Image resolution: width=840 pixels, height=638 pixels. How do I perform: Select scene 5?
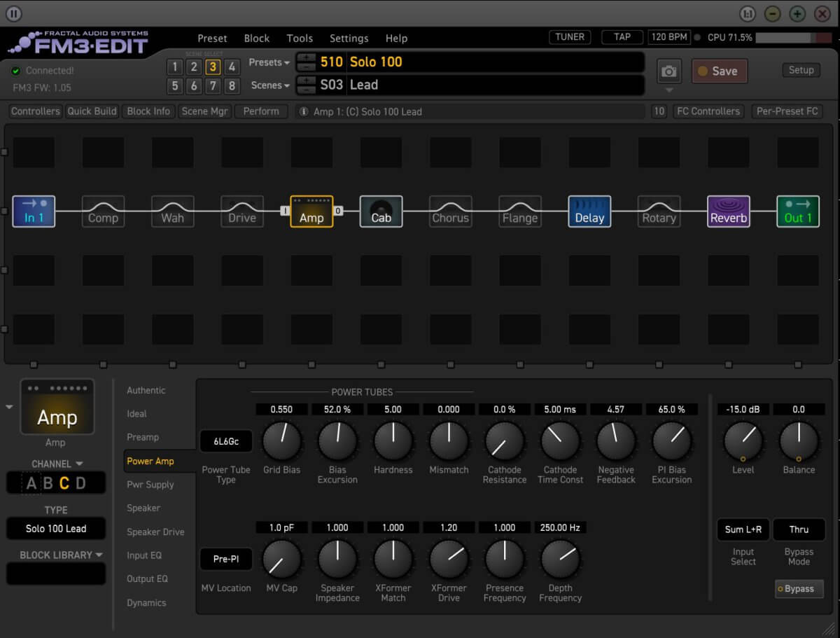175,86
